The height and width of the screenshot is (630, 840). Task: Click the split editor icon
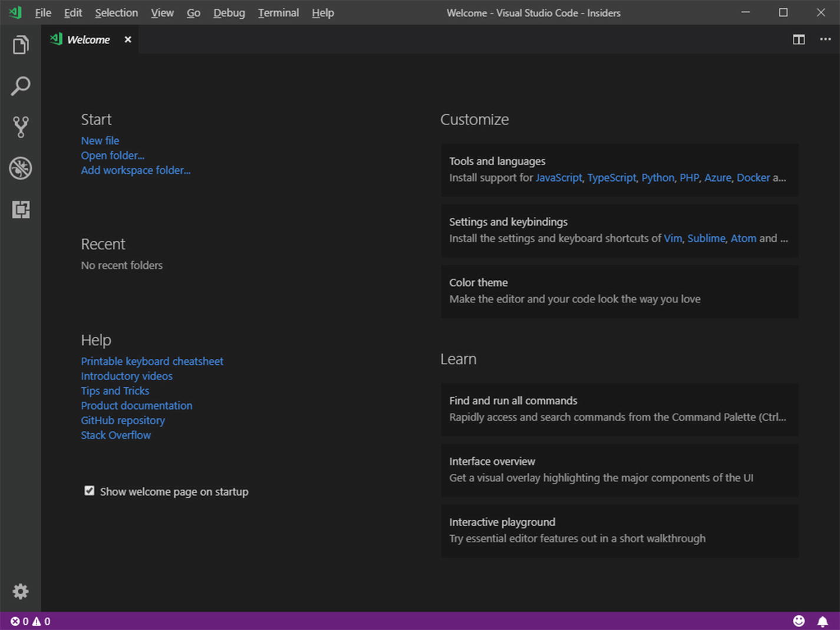[799, 39]
